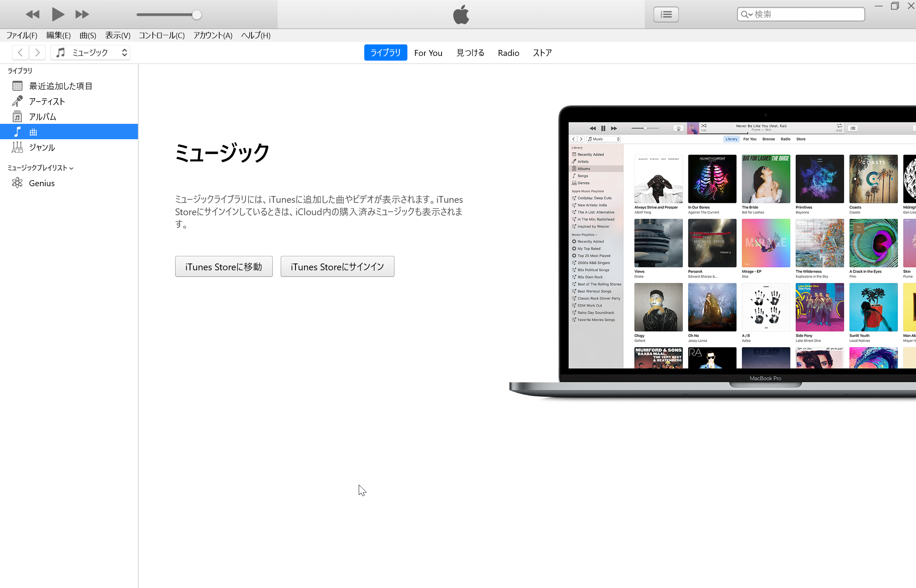This screenshot has width=916, height=588.
Task: Restore down the iTunes window
Action: (895, 6)
